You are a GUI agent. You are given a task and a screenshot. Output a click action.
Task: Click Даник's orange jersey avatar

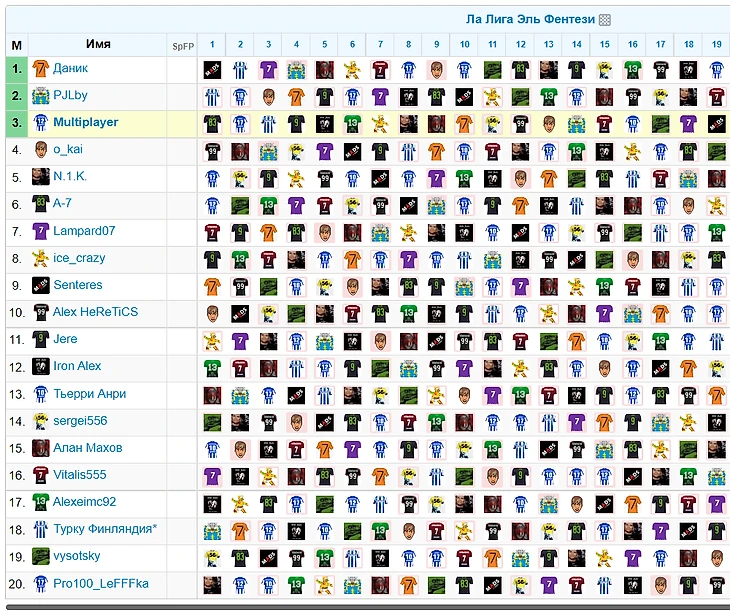(41, 68)
